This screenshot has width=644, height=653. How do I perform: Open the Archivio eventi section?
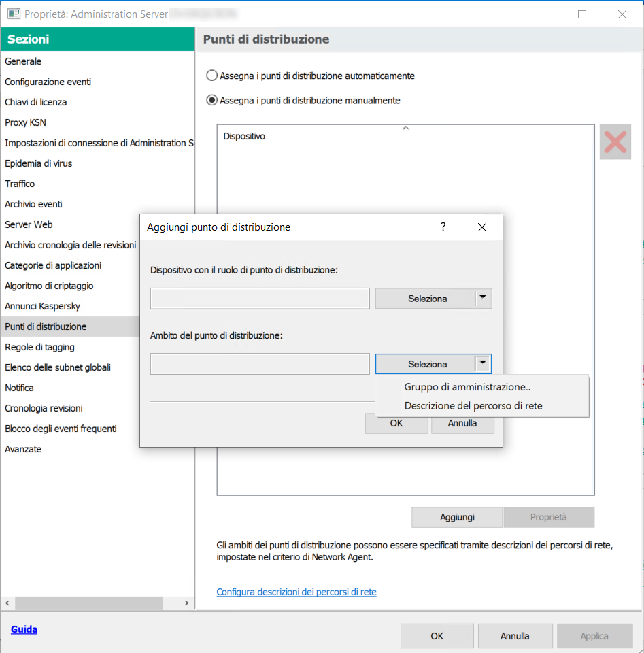click(x=97, y=204)
